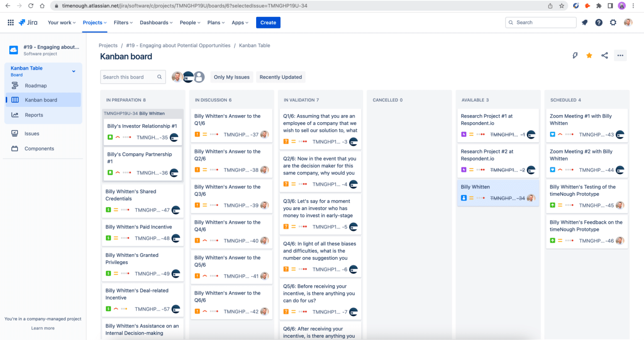
Task: Open the board more options ellipsis
Action: tap(620, 55)
